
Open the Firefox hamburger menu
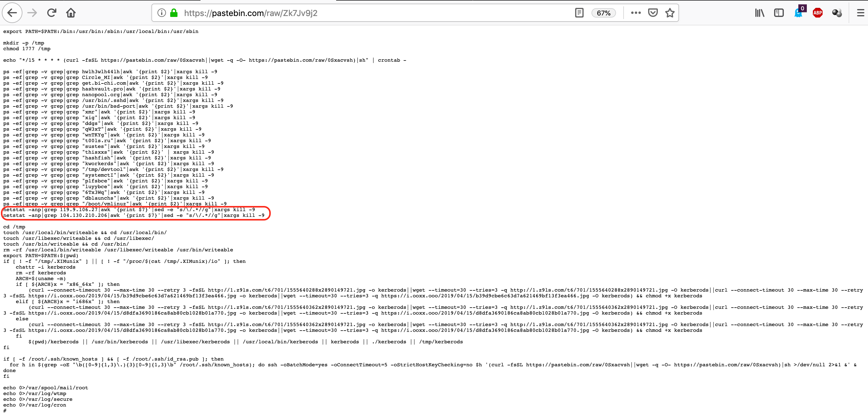pos(860,13)
